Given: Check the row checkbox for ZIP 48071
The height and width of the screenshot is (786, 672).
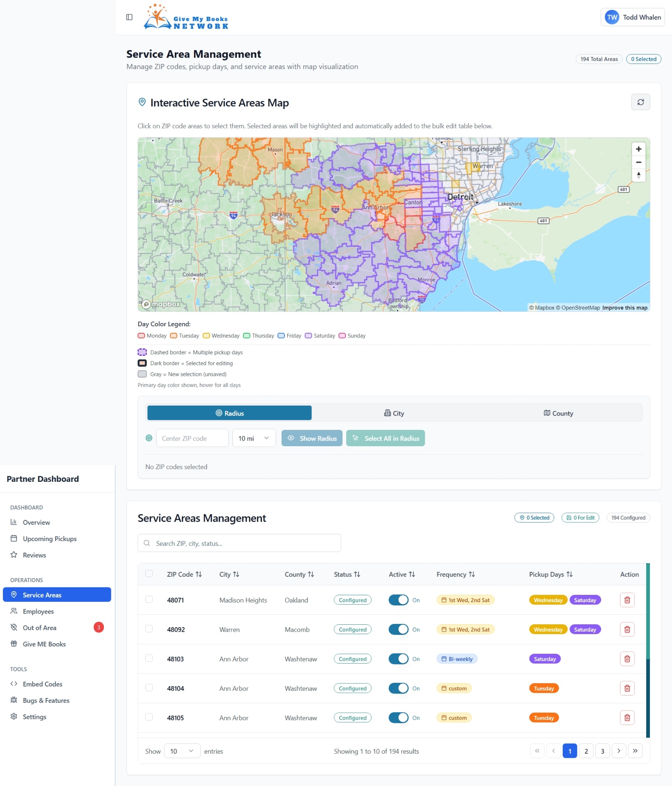Looking at the screenshot, I should (149, 600).
